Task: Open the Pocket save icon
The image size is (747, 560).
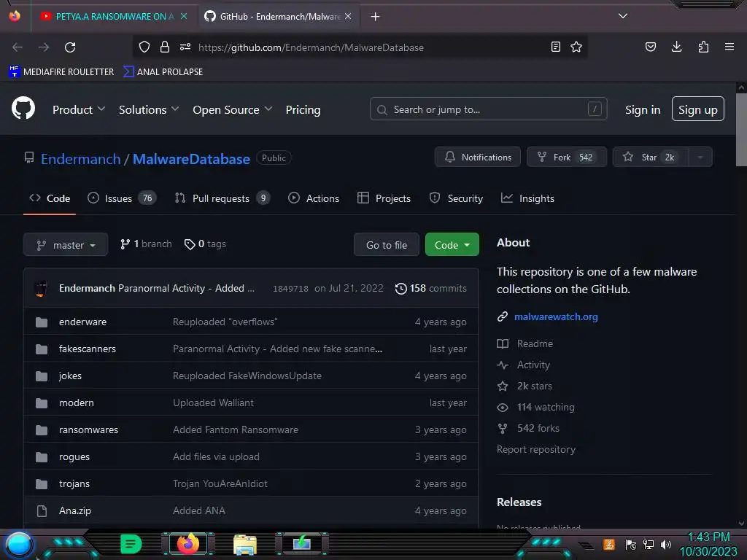Action: coord(651,47)
